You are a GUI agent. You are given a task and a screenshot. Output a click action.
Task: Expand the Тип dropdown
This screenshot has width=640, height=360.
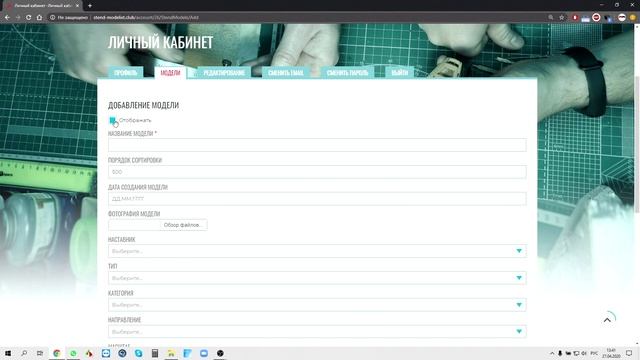317,278
